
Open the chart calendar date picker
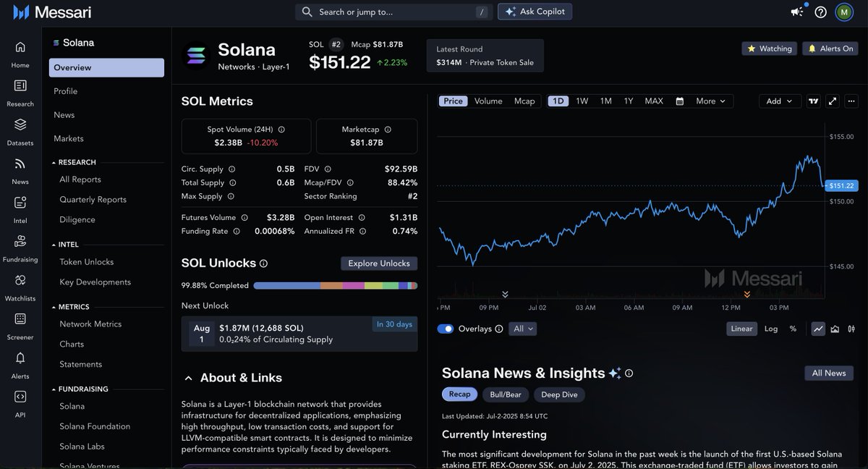680,101
